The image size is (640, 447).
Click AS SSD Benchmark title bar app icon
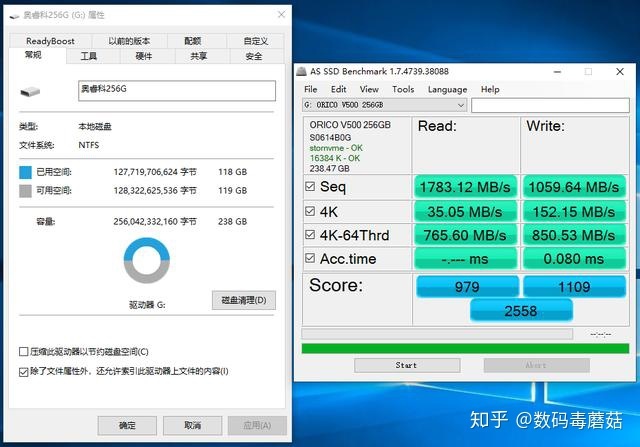coord(301,71)
